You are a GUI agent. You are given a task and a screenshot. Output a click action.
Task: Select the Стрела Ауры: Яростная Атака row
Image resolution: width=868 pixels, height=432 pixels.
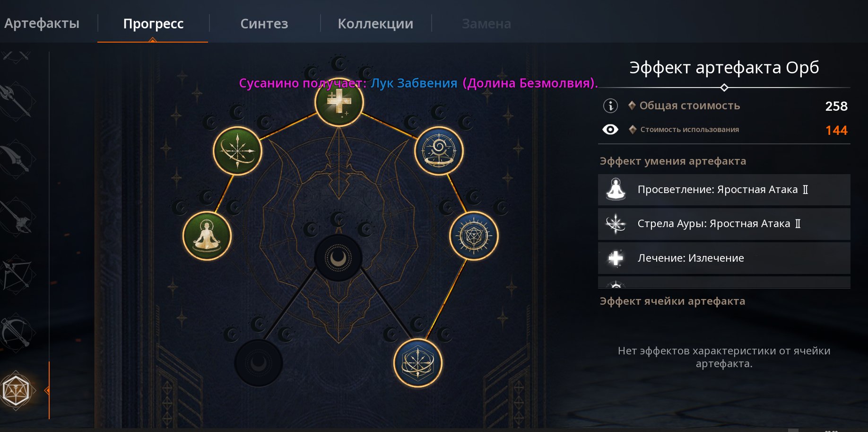724,224
